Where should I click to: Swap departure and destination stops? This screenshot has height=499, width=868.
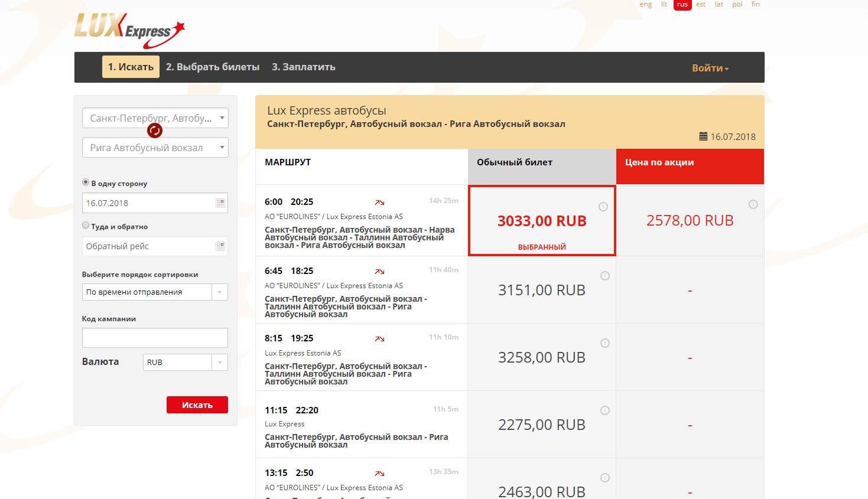[x=155, y=131]
